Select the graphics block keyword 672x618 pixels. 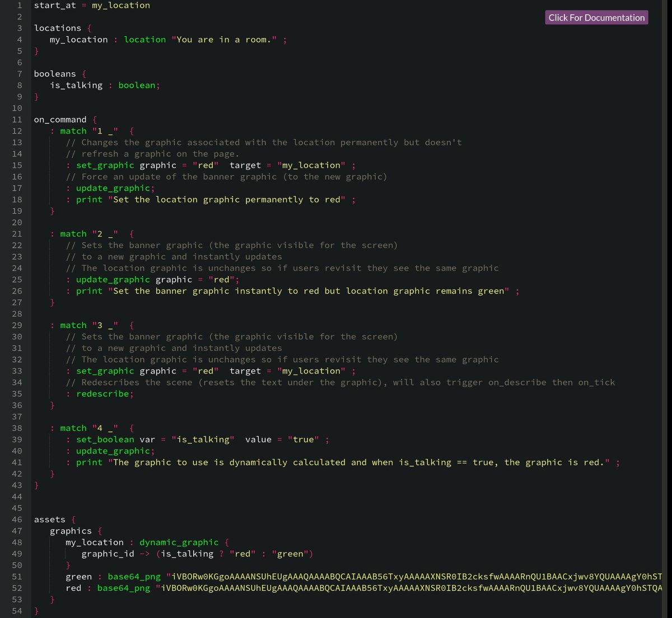[71, 531]
